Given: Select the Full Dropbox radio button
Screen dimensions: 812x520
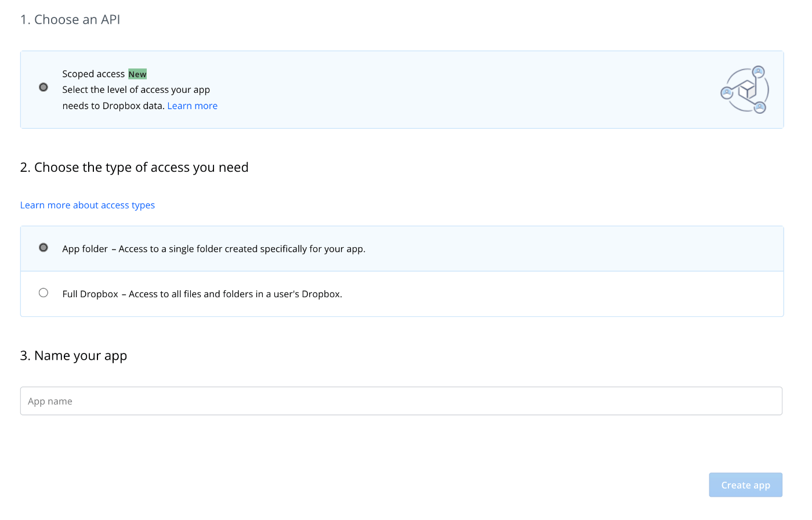Looking at the screenshot, I should pyautogui.click(x=43, y=292).
